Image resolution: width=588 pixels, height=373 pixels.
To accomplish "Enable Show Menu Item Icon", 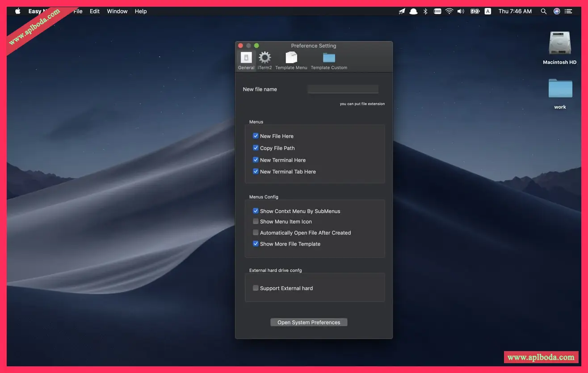I will coord(256,221).
